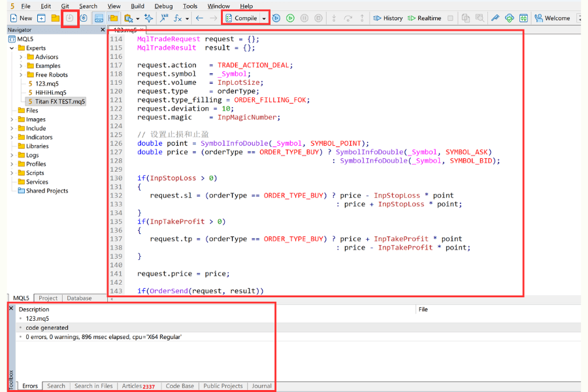Expand the Indicators folder in Navigator
The height and width of the screenshot is (392, 588).
pyautogui.click(x=12, y=137)
